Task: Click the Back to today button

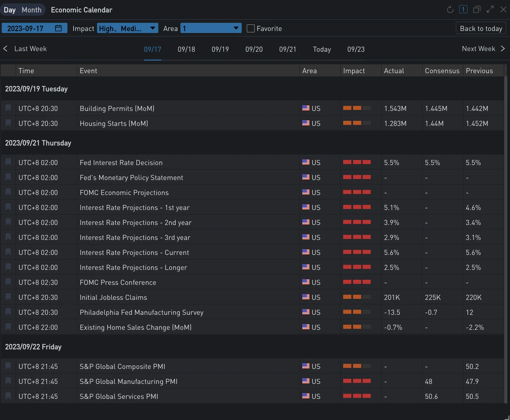Action: tap(481, 28)
